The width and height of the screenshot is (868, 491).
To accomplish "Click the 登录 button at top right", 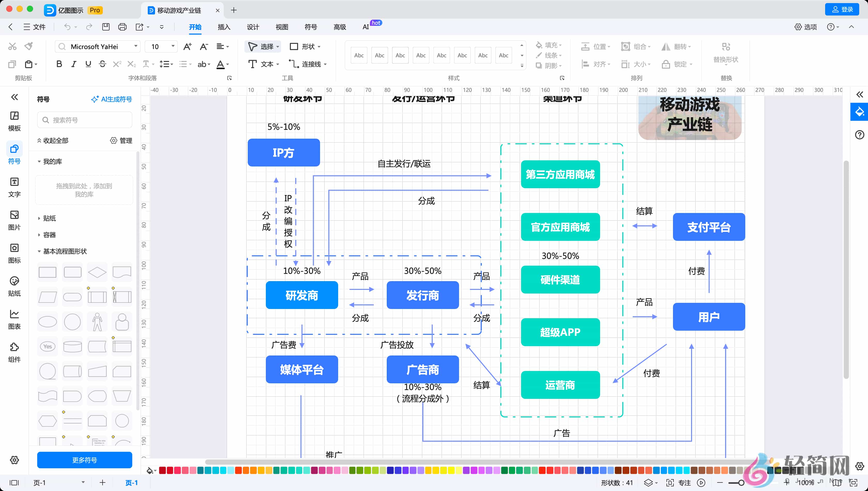I will coord(842,10).
